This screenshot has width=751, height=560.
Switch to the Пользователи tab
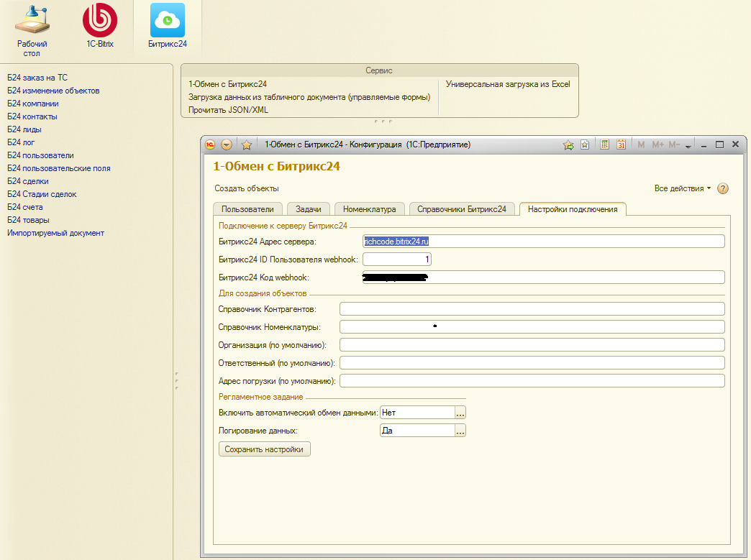pyautogui.click(x=247, y=209)
